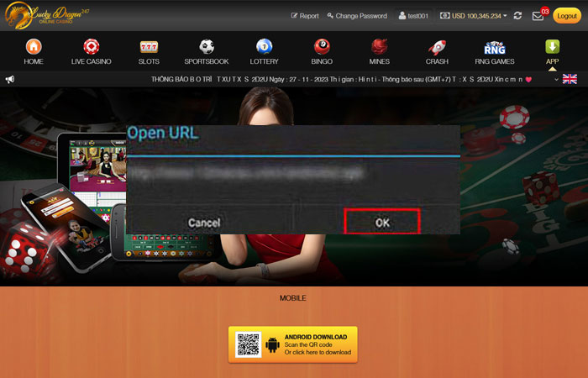
Task: Select the Lottery ball icon
Action: click(264, 47)
